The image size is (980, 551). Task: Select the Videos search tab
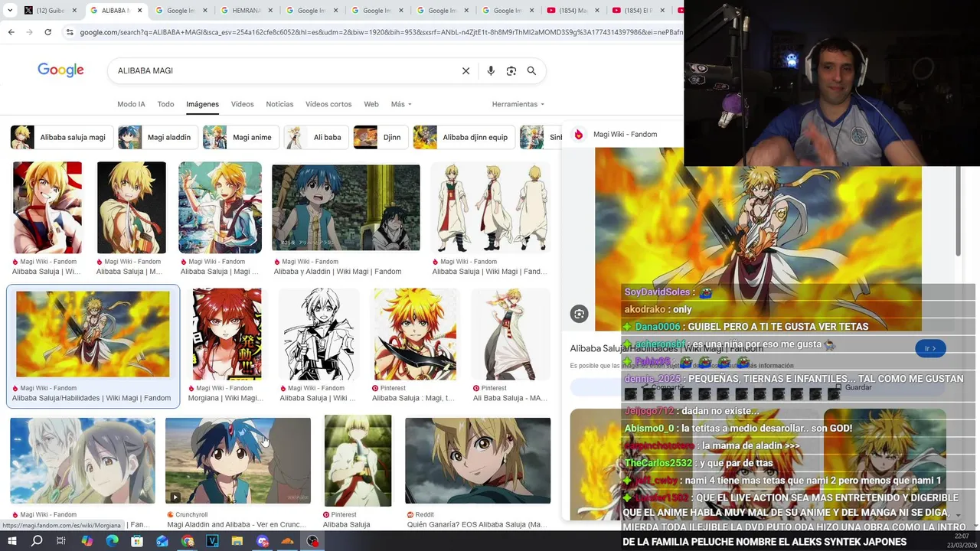click(x=242, y=104)
